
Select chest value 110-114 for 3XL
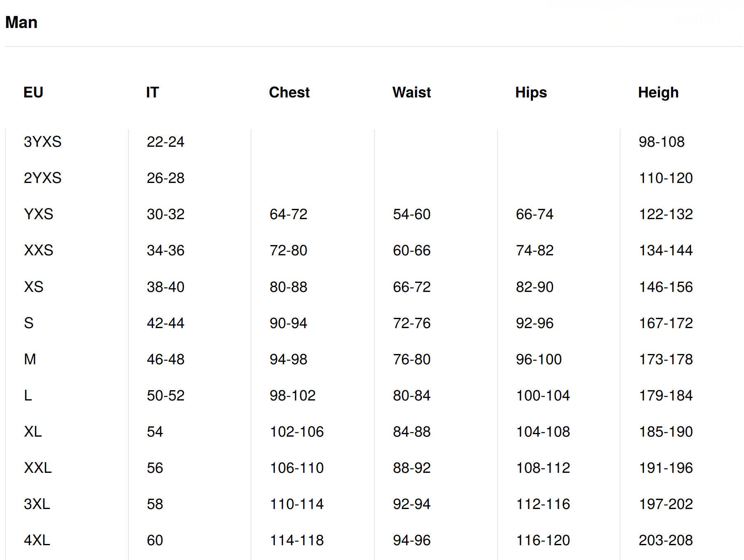(x=297, y=504)
